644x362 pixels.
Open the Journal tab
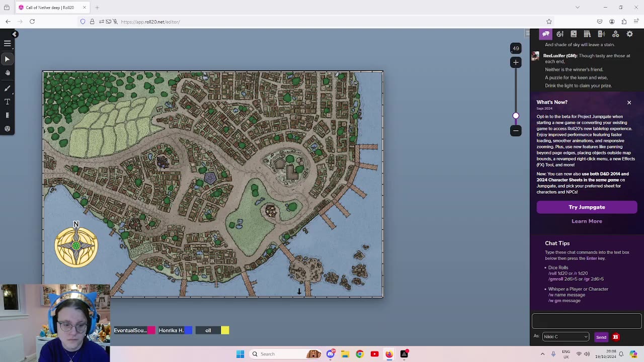(574, 34)
